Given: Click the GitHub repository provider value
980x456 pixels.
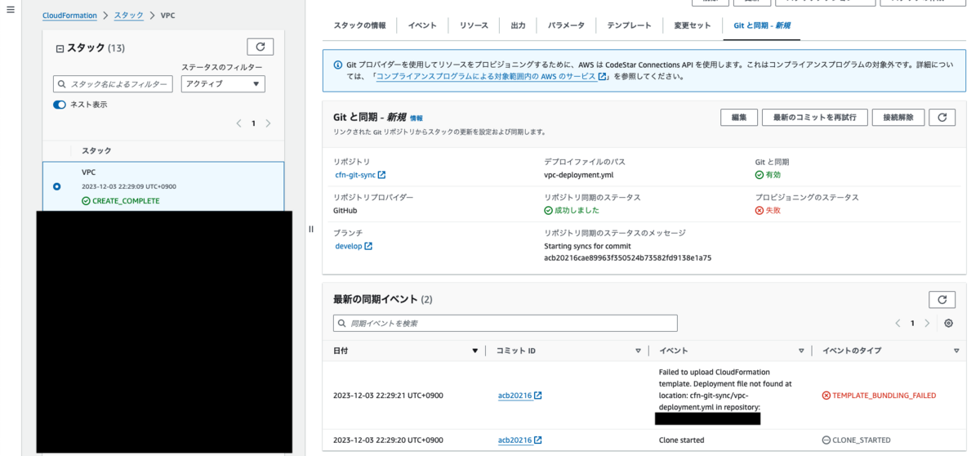Looking at the screenshot, I should click(x=346, y=211).
